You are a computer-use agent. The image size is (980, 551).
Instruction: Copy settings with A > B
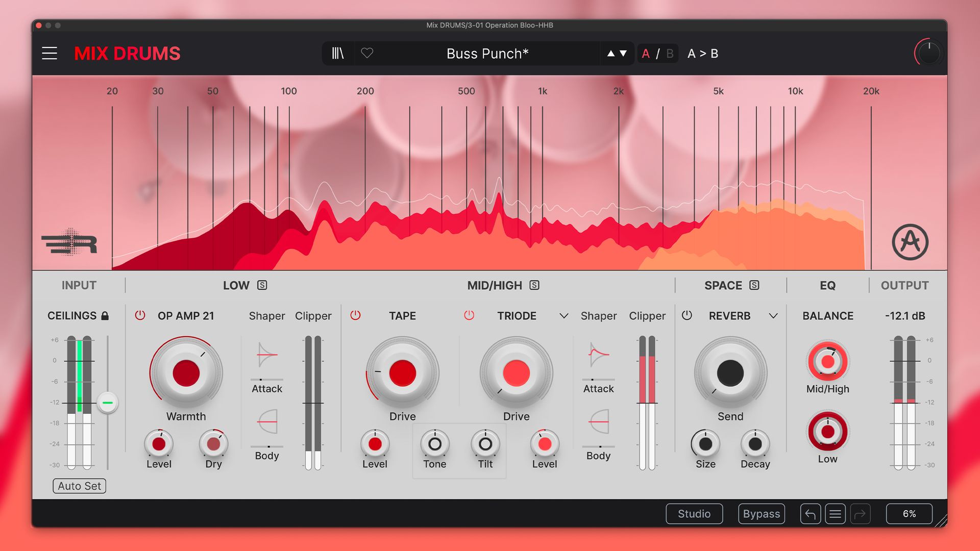click(703, 53)
